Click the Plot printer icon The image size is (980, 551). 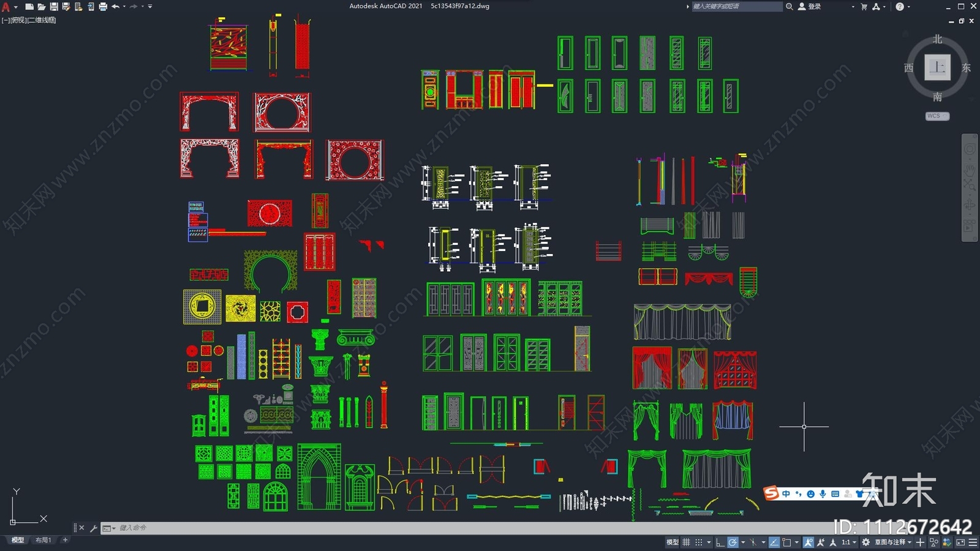coord(103,7)
